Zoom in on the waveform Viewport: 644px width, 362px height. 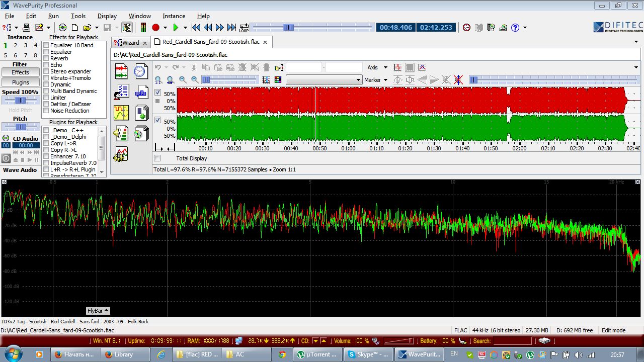[195, 80]
